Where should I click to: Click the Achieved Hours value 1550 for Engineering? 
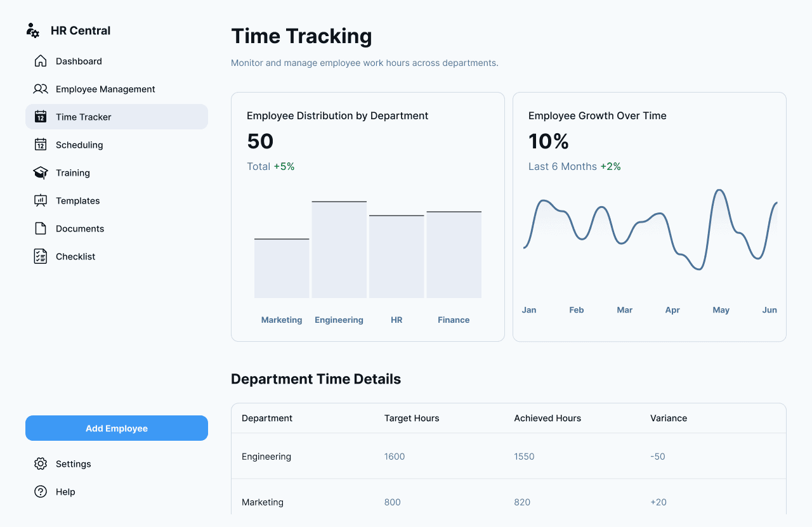(524, 456)
